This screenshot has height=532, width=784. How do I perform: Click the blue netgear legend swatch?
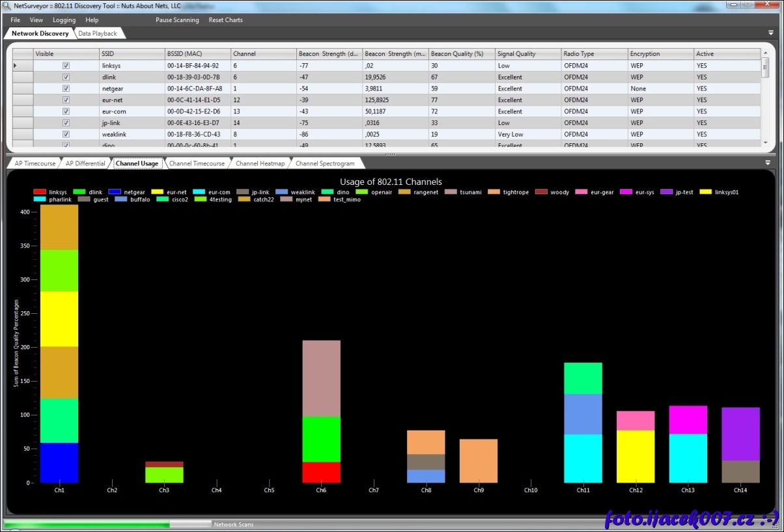pyautogui.click(x=115, y=192)
